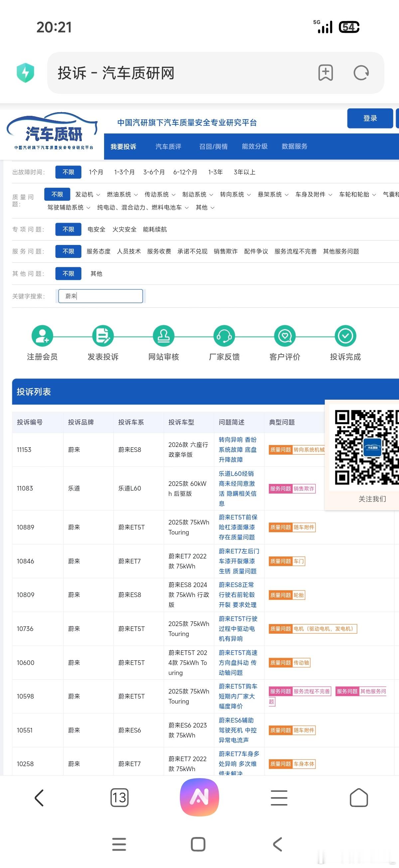Go back with browser back arrow
This screenshot has width=399, height=868.
click(39, 797)
